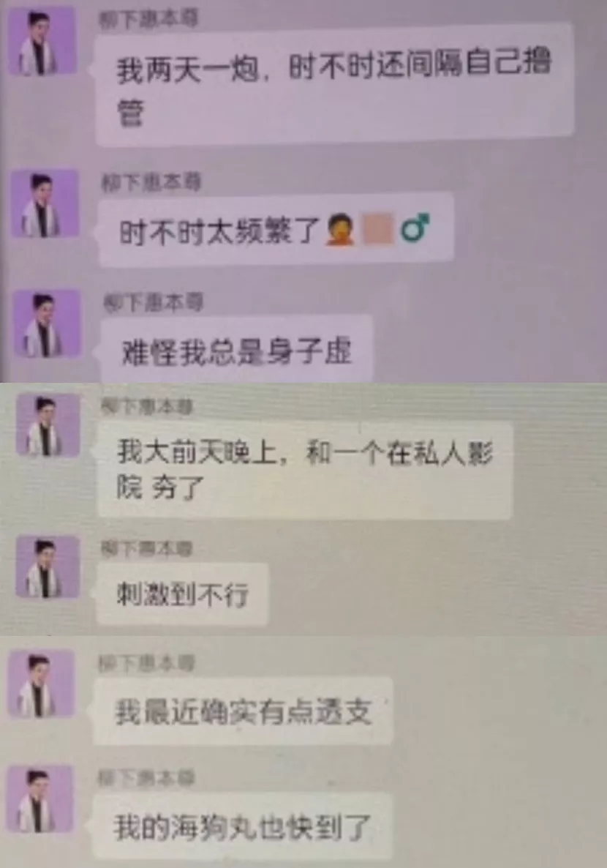
Task: Click avatar beside the '我大前天晚上' message
Action: click(48, 424)
